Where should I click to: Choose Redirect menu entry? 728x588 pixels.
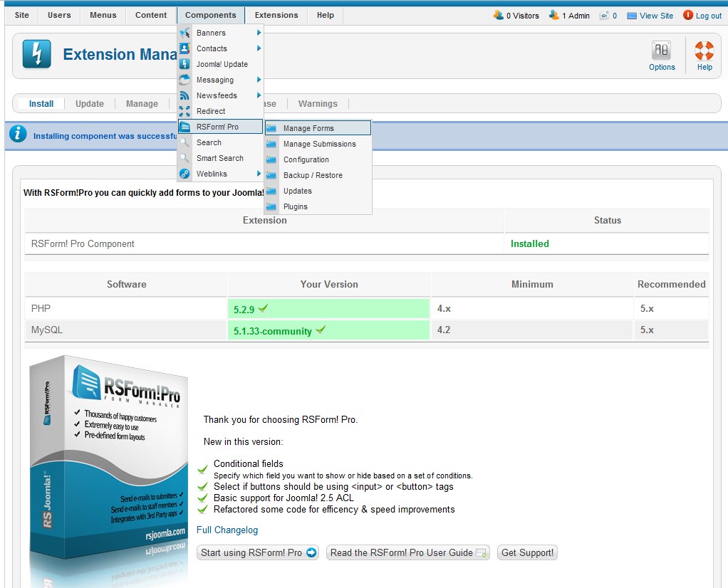tap(221, 111)
